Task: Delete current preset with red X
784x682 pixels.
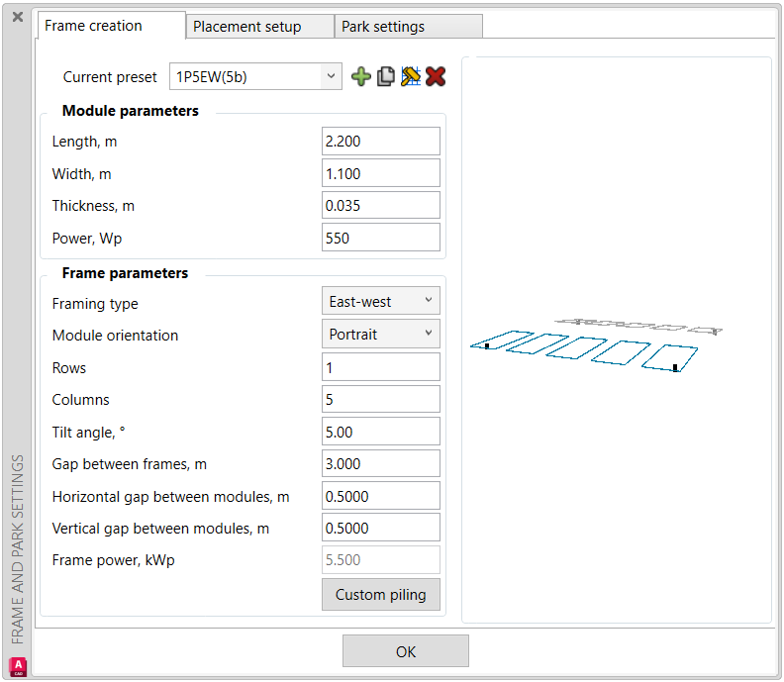Action: coord(436,77)
